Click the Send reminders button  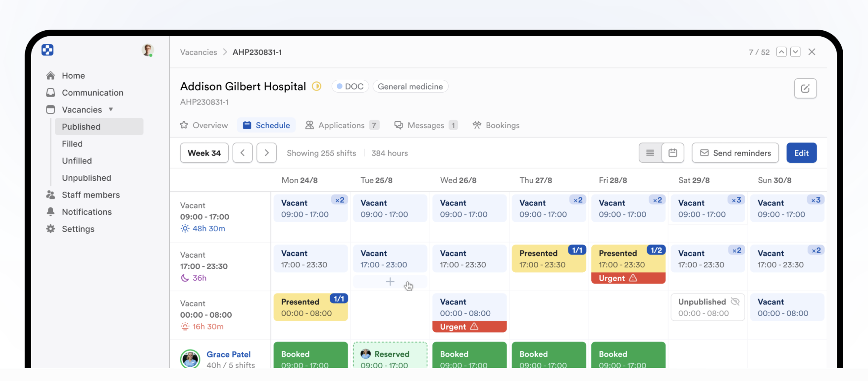pyautogui.click(x=735, y=153)
